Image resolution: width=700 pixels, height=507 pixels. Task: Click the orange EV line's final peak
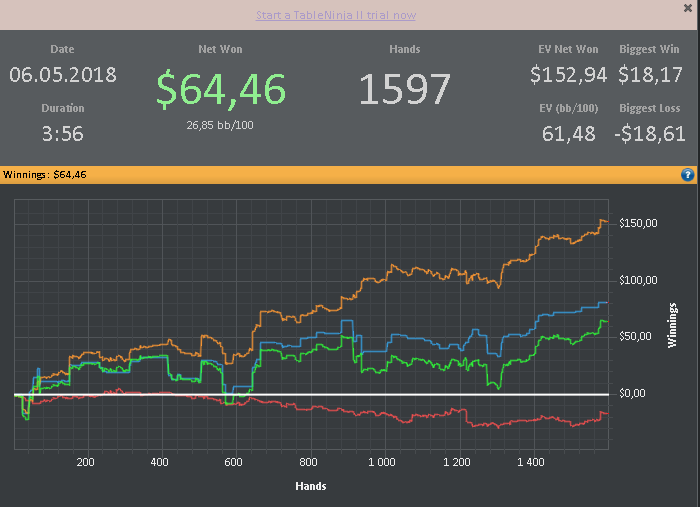click(603, 220)
